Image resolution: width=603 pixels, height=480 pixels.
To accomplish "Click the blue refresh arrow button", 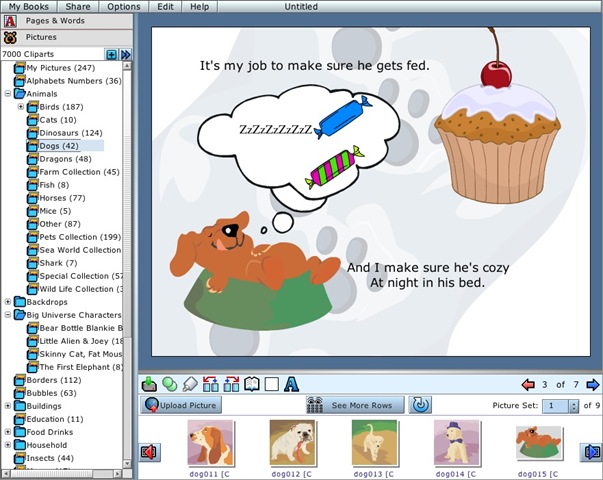I will pos(420,405).
